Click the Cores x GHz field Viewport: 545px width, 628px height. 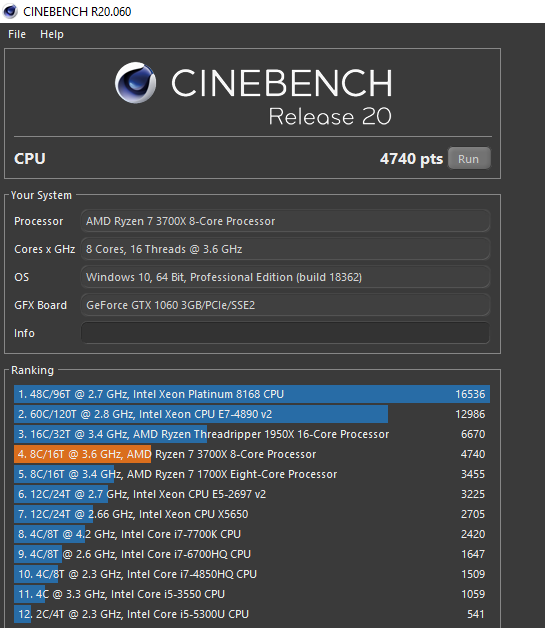(x=285, y=249)
